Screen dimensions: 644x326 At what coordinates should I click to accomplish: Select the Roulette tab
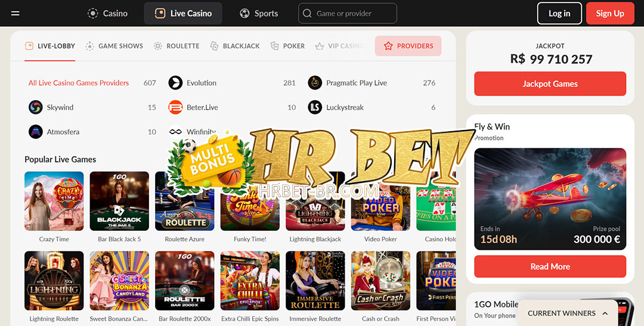(x=176, y=46)
